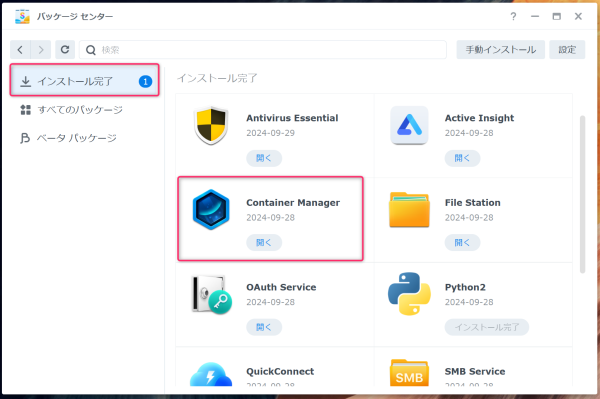
Task: Click the QuickConnect cloud icon
Action: click(x=211, y=374)
